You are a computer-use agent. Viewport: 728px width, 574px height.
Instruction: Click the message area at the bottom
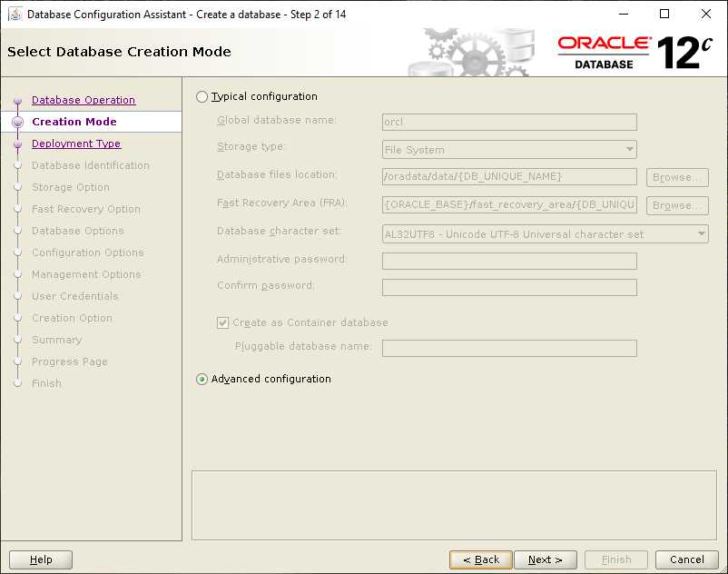point(454,506)
